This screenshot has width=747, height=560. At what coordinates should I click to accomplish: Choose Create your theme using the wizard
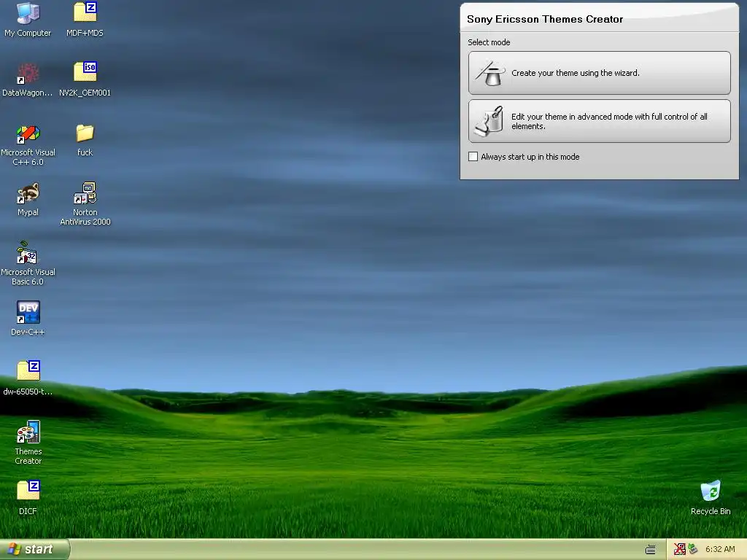point(600,73)
